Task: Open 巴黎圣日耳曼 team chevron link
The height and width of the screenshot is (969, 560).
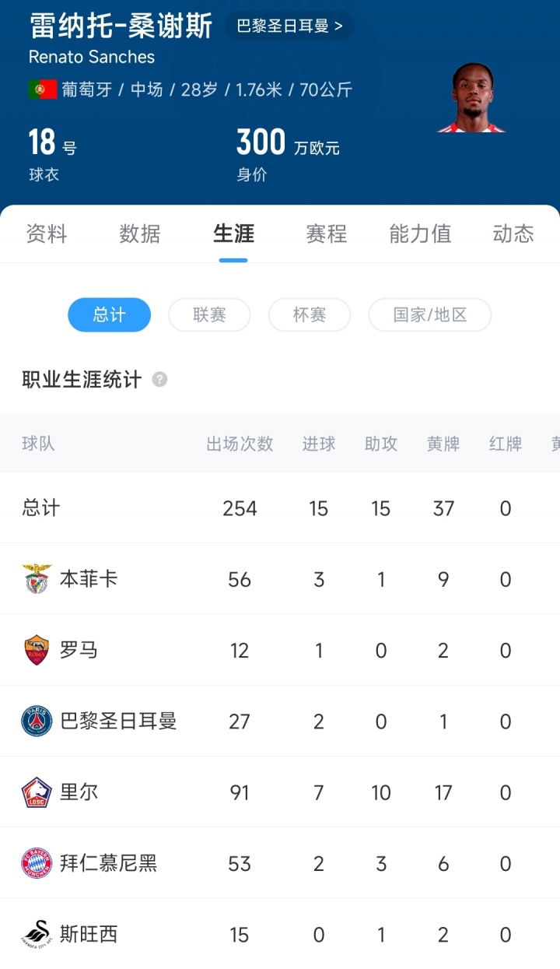Action: (289, 26)
